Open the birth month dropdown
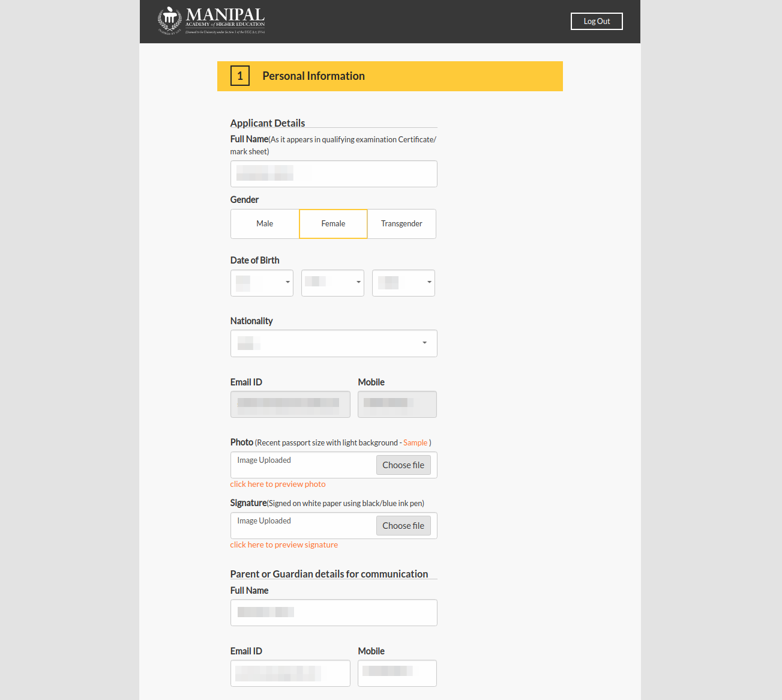Viewport: 782px width, 700px height. [332, 283]
